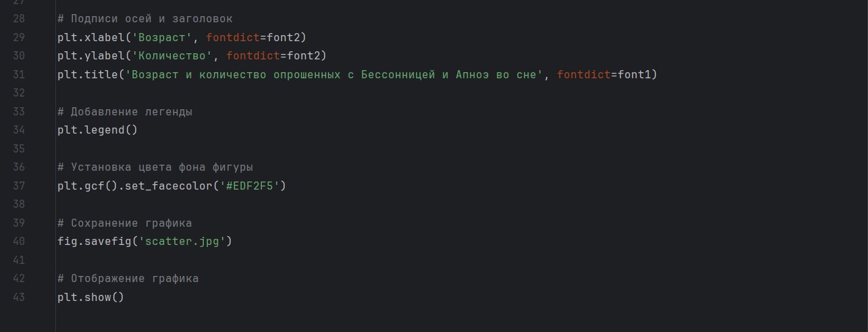Viewport: 868px width, 332px height.
Task: Click the 'Возраст' string literal
Action: point(162,37)
